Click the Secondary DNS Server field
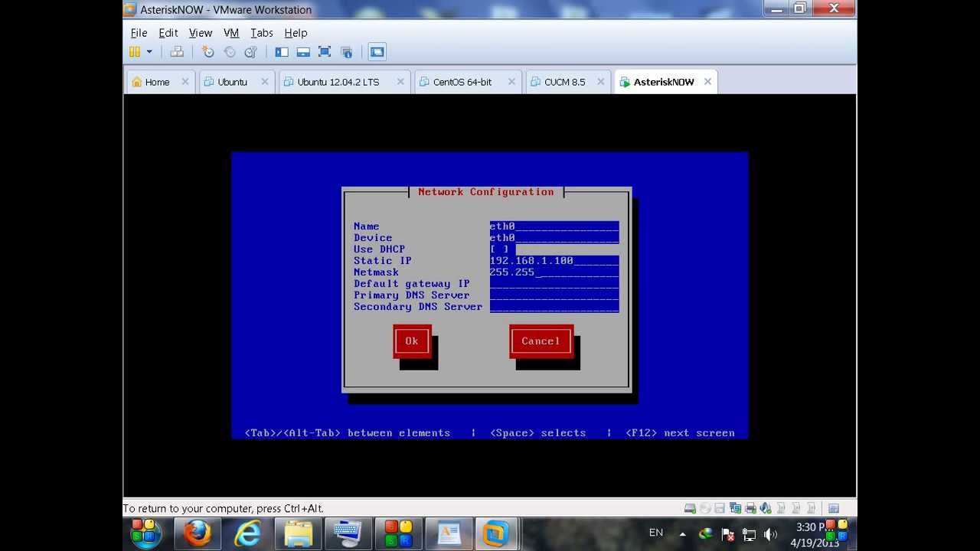Viewport: 980px width, 551px height. click(x=554, y=307)
